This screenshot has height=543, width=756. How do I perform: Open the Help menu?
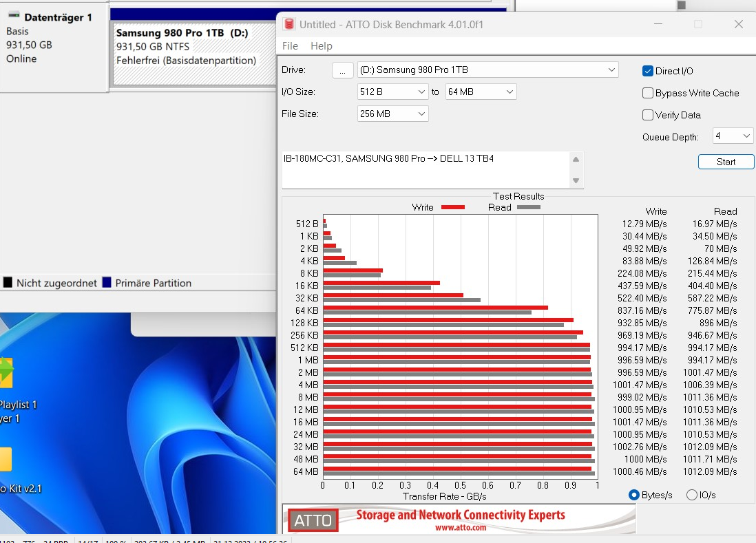pyautogui.click(x=321, y=46)
